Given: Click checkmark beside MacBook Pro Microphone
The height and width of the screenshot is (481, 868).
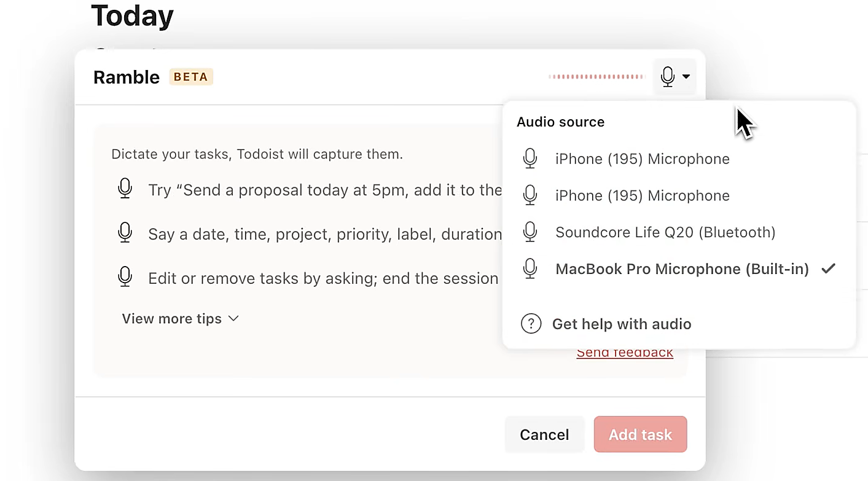Looking at the screenshot, I should 828,268.
